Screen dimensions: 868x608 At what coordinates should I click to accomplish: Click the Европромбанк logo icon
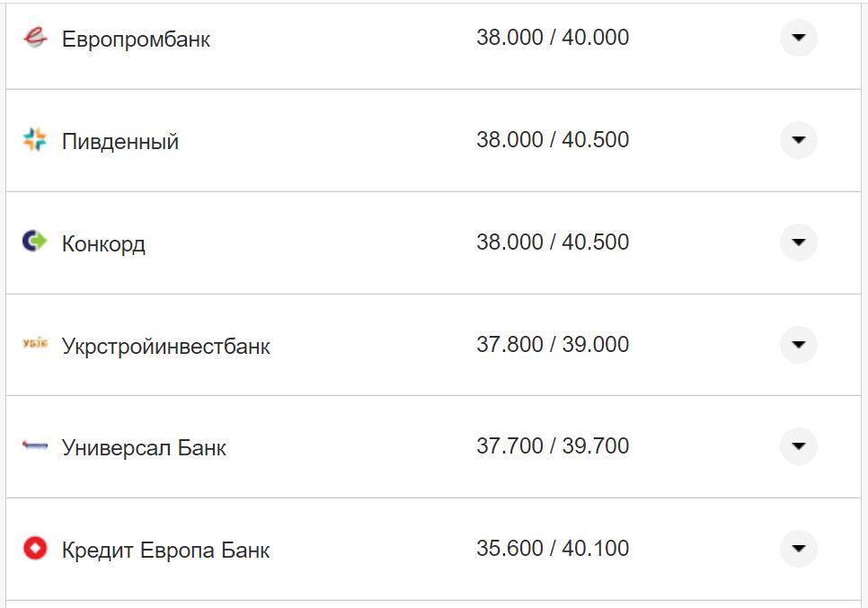click(x=34, y=38)
